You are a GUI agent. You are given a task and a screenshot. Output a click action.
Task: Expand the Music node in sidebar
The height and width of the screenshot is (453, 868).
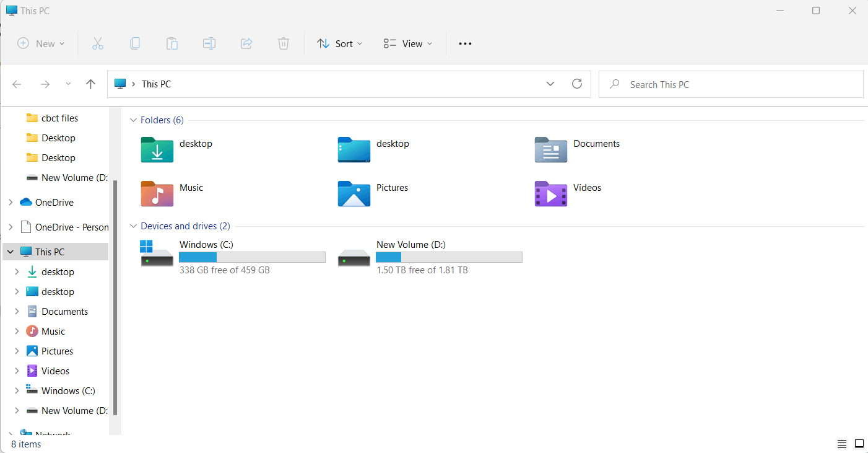[x=17, y=331]
